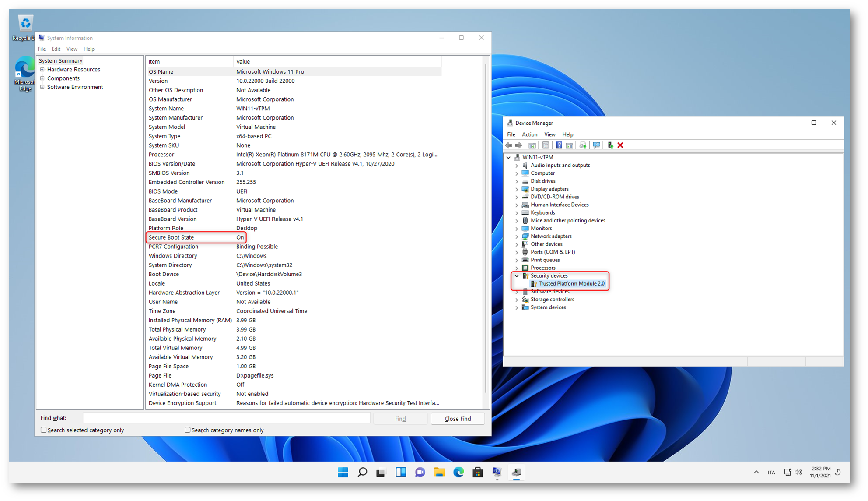Open View menu in Device Manager
This screenshot has width=868, height=501.
(x=549, y=134)
